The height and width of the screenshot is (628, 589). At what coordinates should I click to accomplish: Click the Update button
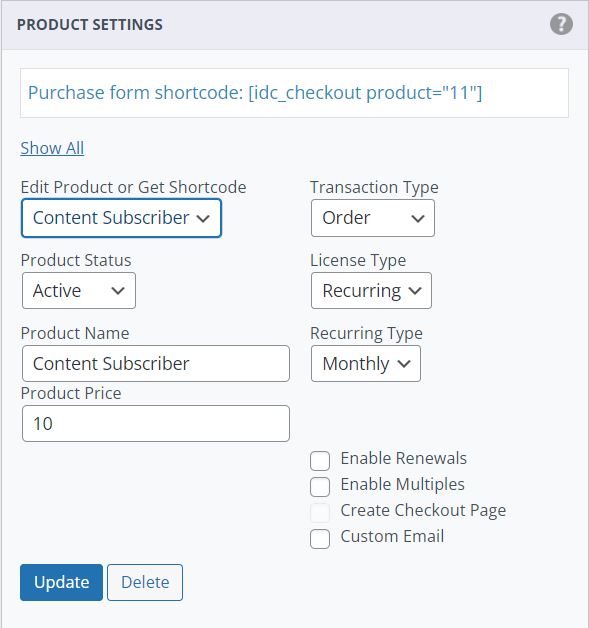coord(61,582)
